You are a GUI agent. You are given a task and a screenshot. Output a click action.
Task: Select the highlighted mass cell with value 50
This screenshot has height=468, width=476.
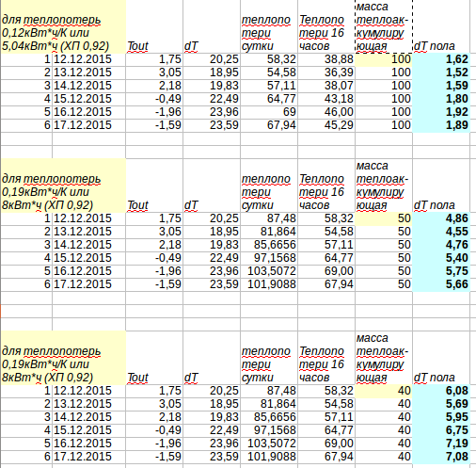[x=384, y=218]
